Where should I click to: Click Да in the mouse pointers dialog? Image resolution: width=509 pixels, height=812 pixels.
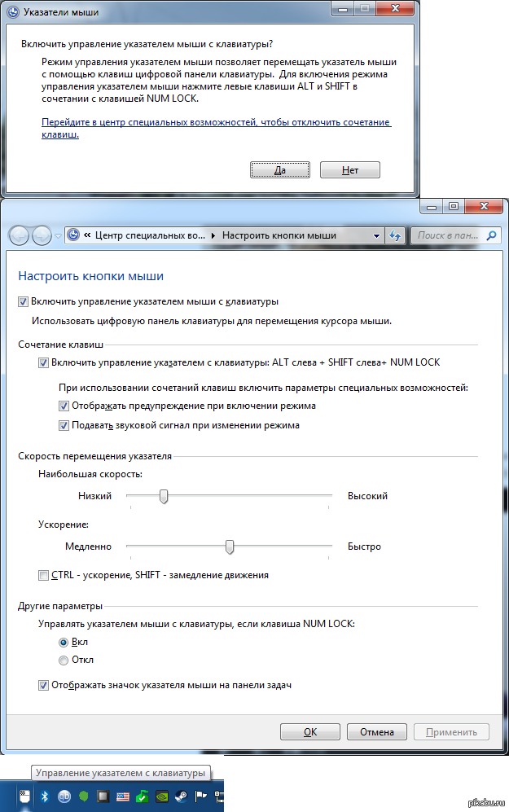click(280, 170)
